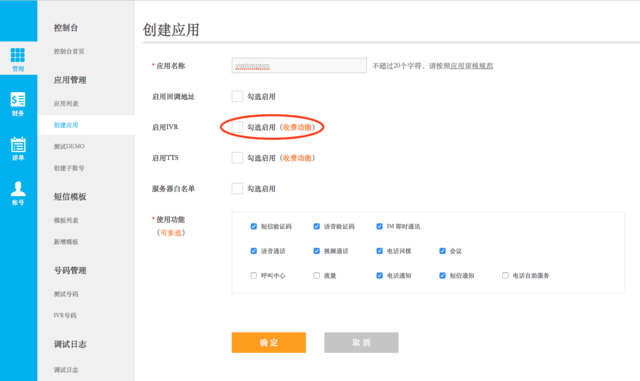This screenshot has height=381, width=640.
Task: Go to 应用列表 in sidebar
Action: [66, 104]
